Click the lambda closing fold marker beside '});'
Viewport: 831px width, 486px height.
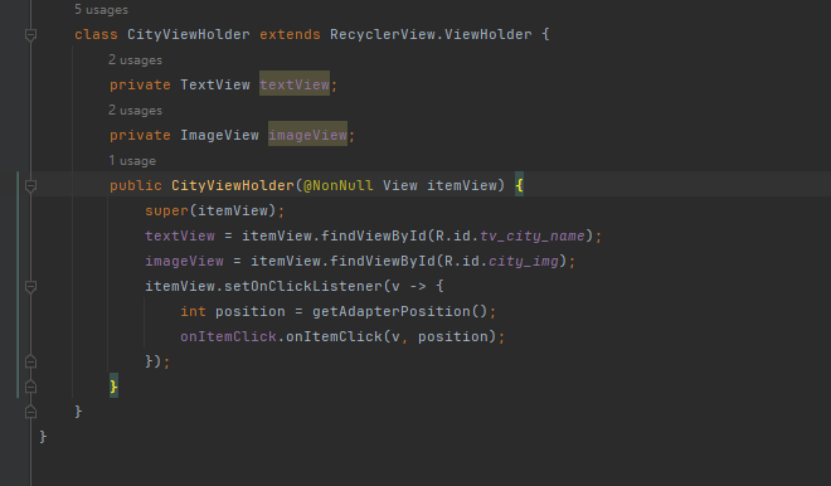point(31,362)
